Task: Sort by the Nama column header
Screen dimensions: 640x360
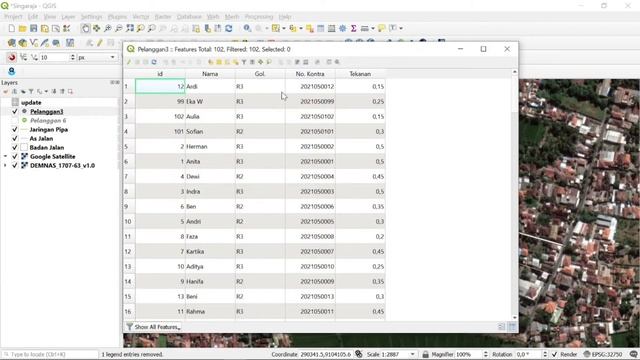Action: (210, 74)
